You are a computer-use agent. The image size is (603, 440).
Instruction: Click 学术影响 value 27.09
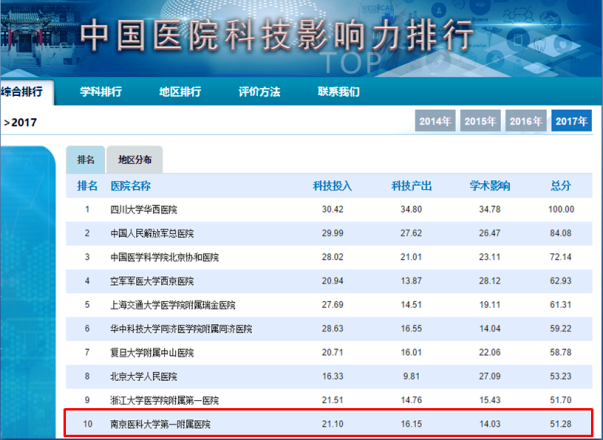tap(490, 377)
